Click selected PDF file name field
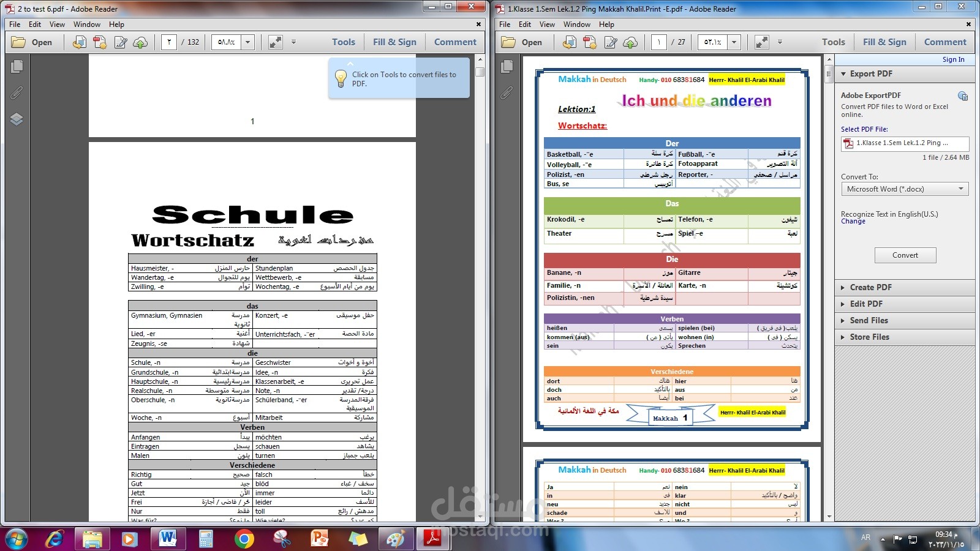980x551 pixels. pos(905,143)
